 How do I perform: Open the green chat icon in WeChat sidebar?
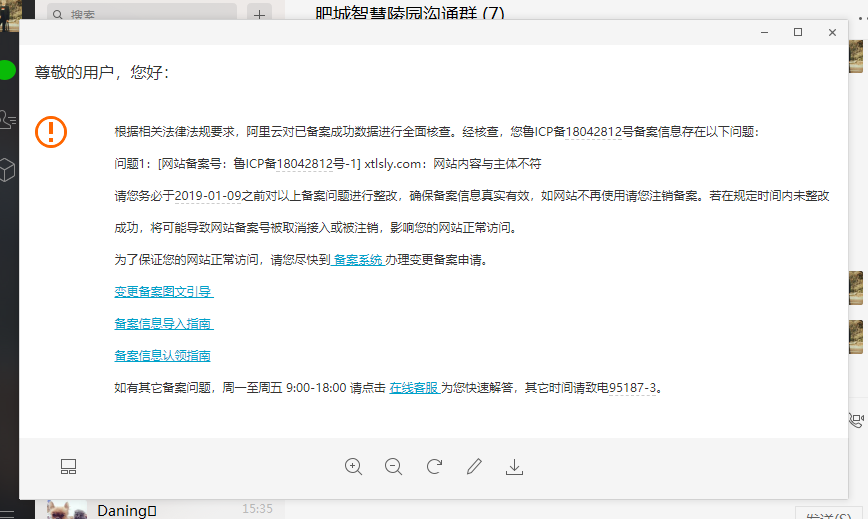point(7,70)
